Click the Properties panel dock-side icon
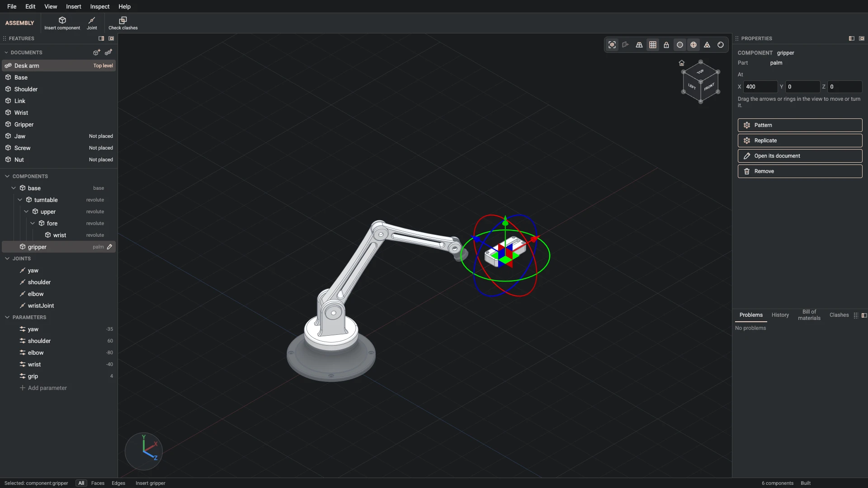Viewport: 868px width, 488px height. coord(852,38)
